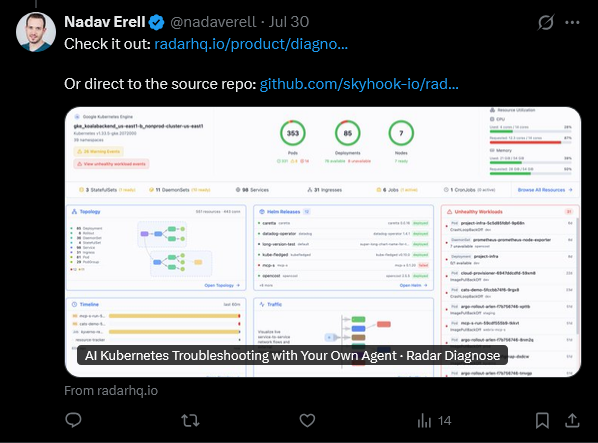Repost this tweet with retweet icon
The image size is (598, 443).
click(190, 421)
